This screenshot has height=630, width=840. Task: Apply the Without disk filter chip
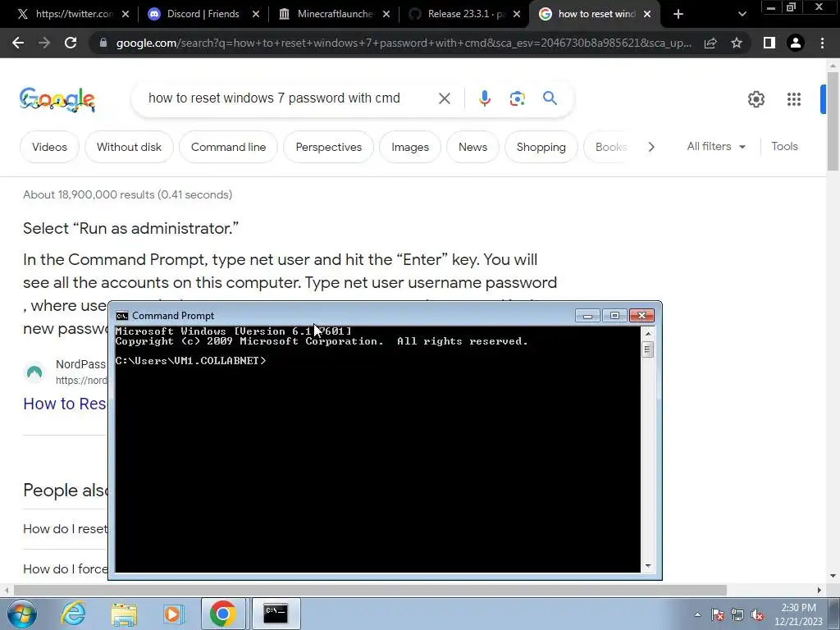(129, 147)
